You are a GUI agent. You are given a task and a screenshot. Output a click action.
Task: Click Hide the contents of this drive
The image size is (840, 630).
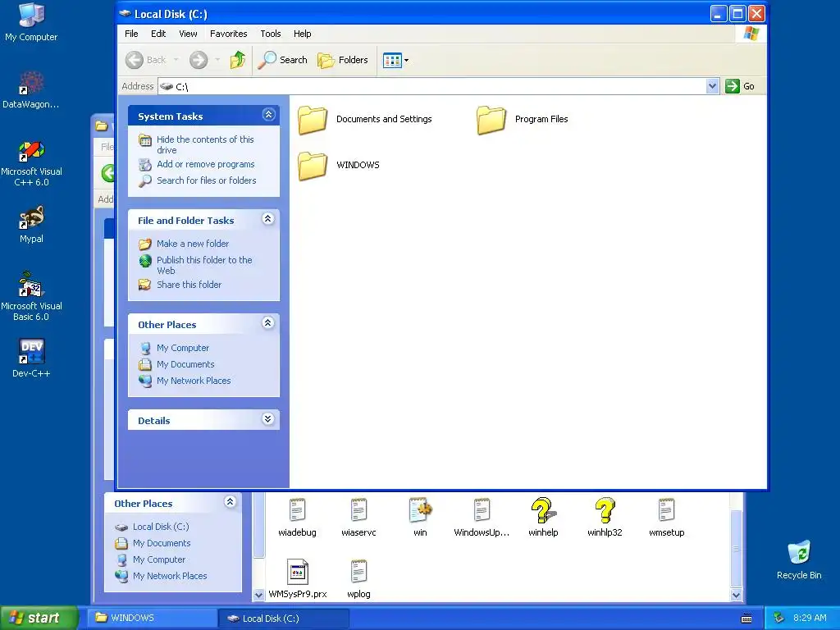(205, 144)
